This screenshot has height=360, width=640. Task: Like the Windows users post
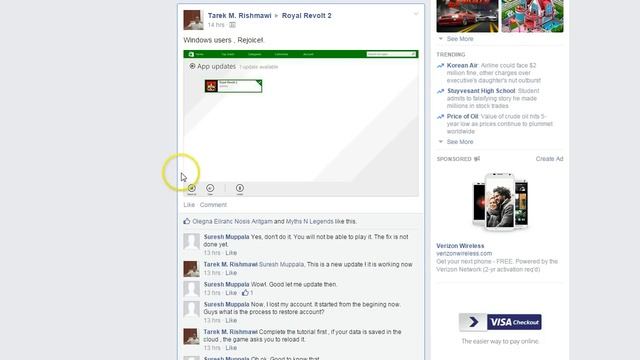pyautogui.click(x=189, y=205)
